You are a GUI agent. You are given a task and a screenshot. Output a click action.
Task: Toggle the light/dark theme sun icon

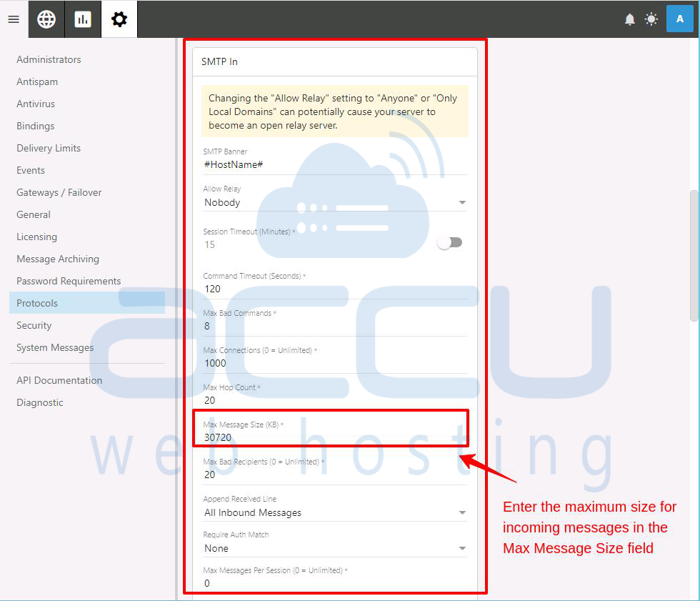click(x=651, y=19)
